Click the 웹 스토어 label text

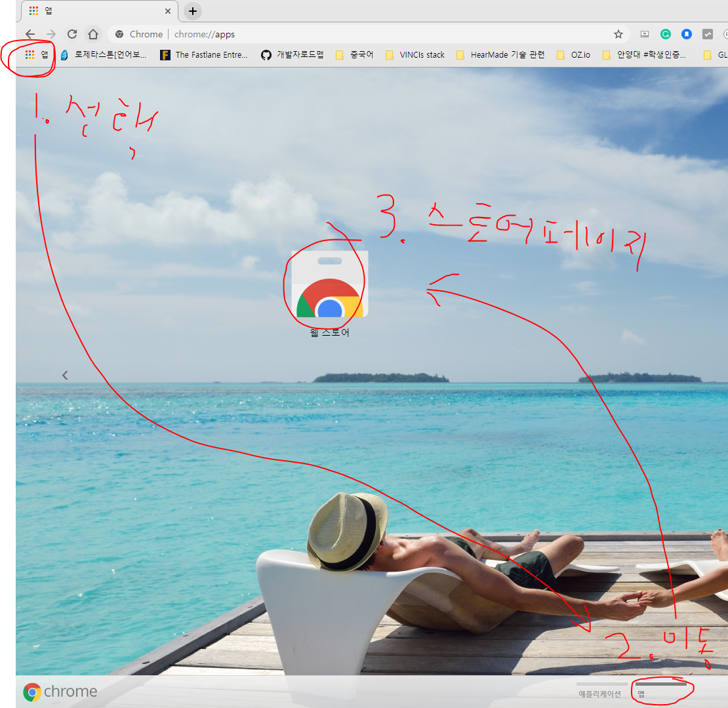pos(330,332)
